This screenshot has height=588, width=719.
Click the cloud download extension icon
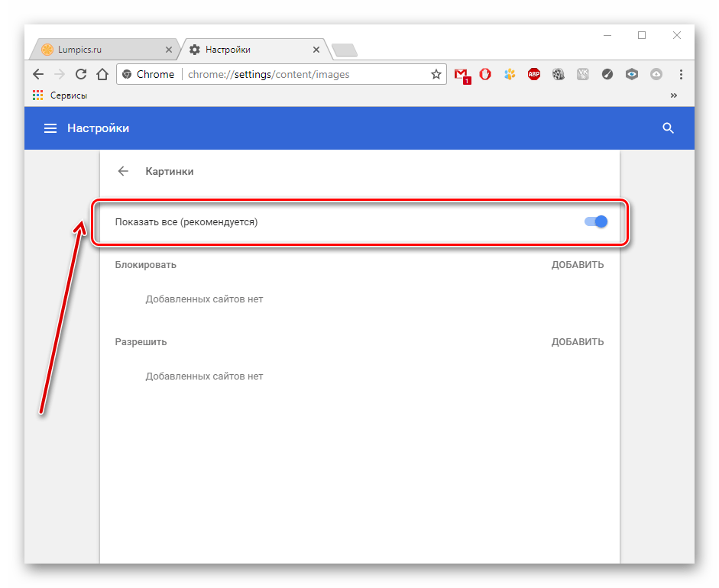(x=656, y=75)
